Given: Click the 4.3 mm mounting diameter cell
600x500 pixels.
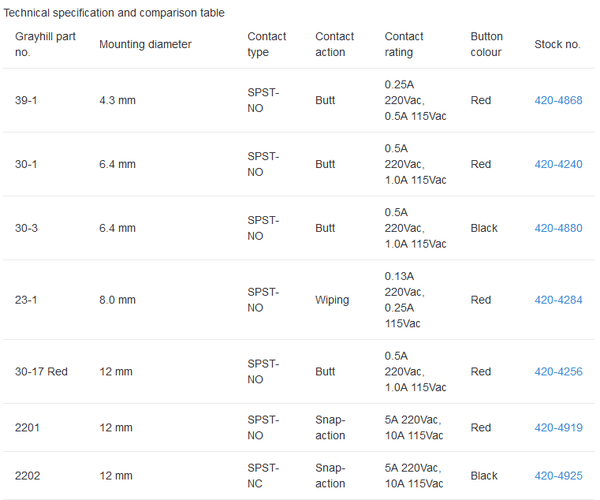Looking at the screenshot, I should (117, 101).
